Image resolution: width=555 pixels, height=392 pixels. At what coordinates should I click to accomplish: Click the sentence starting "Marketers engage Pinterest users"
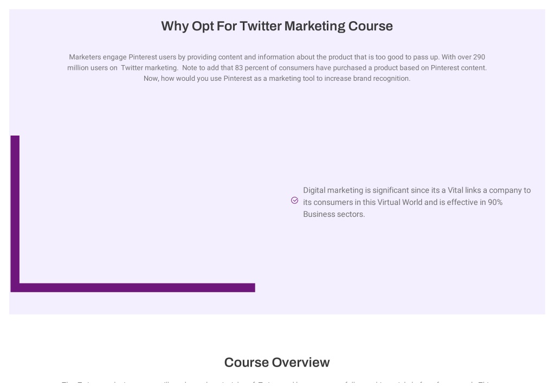[x=254, y=57]
